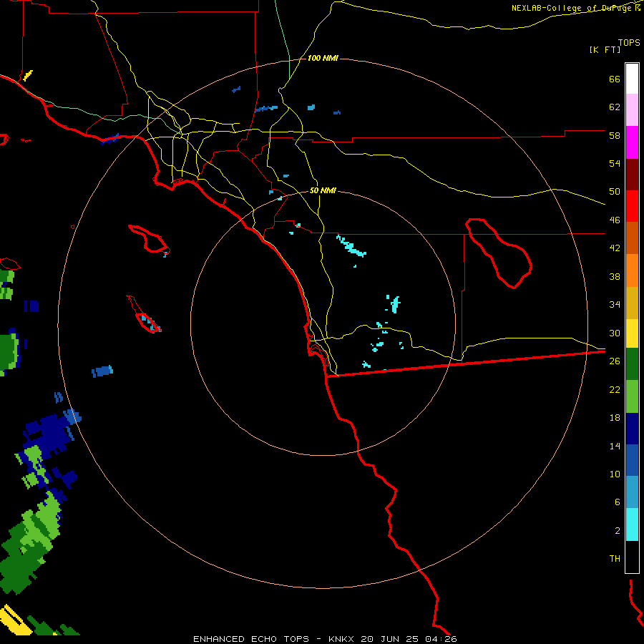Click the cyan legend swatch
644x644 pixels.
pyautogui.click(x=632, y=525)
